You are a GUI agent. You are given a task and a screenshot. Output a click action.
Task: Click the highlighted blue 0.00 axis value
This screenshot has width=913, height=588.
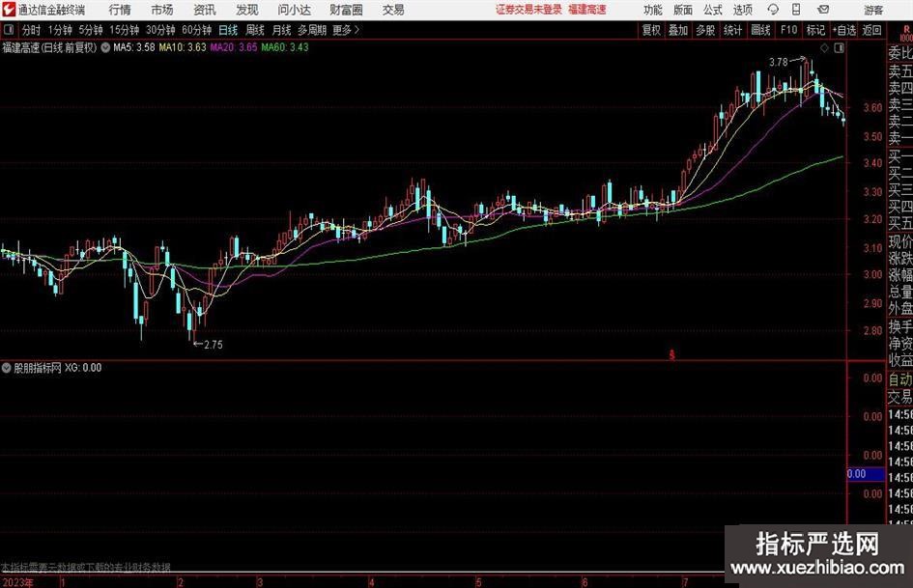point(866,474)
